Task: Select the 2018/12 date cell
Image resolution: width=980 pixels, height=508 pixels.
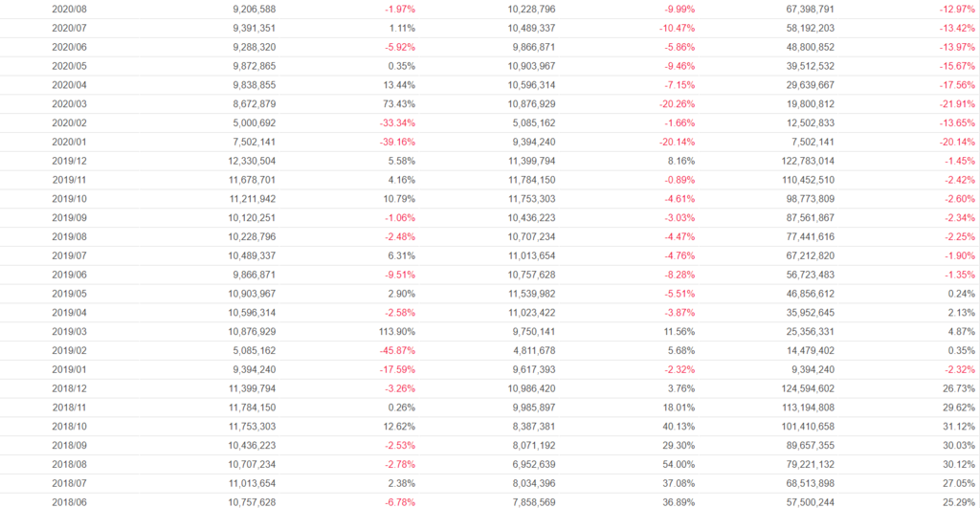Action: pyautogui.click(x=68, y=388)
